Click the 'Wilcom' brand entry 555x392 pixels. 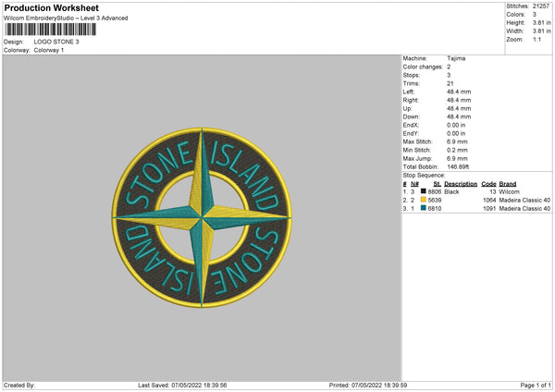point(510,191)
